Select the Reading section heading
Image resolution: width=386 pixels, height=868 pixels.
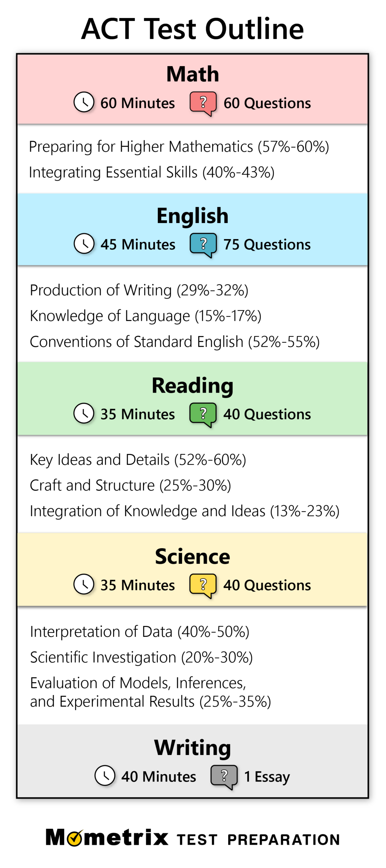192,385
